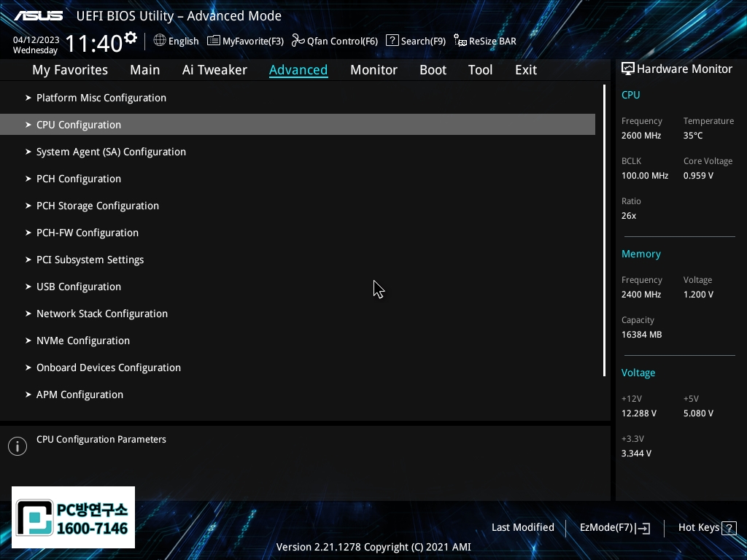Click the Memory section heading

tap(640, 254)
